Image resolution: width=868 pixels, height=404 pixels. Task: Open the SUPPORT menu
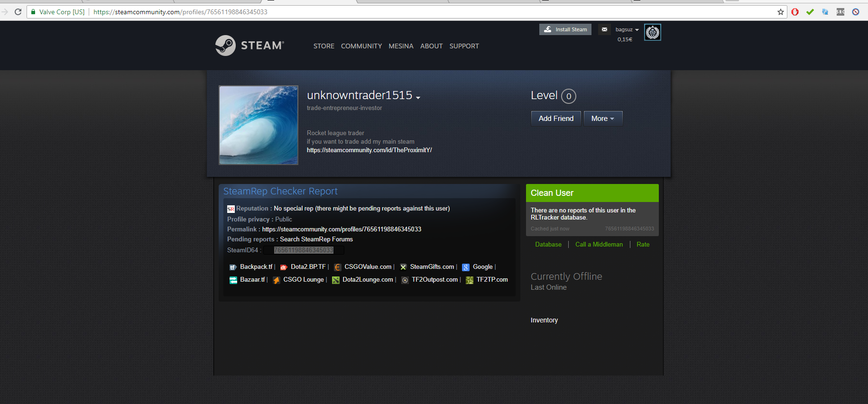tap(464, 46)
